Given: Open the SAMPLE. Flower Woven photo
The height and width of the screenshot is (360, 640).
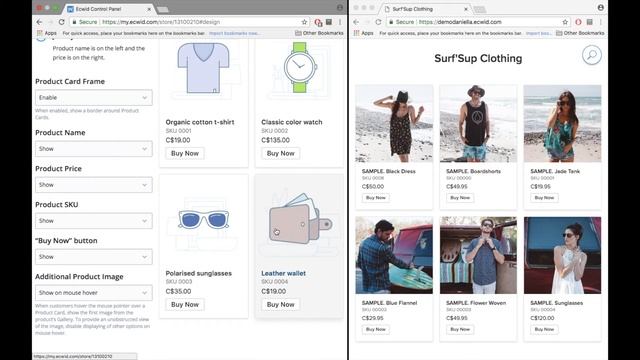Looking at the screenshot, I should pyautogui.click(x=478, y=255).
